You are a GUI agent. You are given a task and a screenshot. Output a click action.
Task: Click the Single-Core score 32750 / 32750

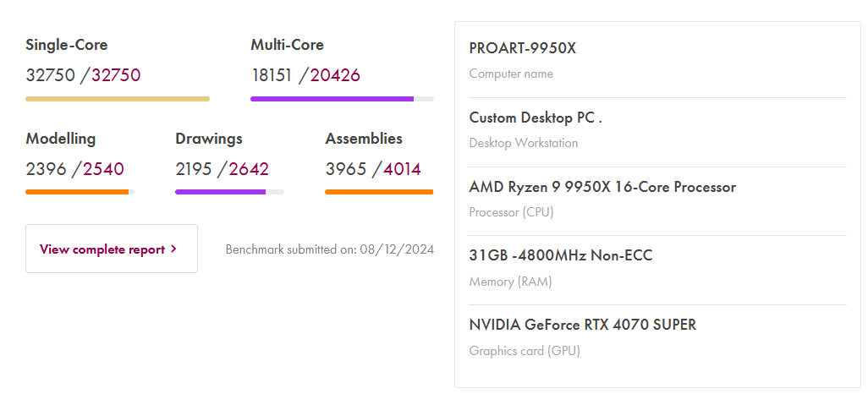[83, 75]
